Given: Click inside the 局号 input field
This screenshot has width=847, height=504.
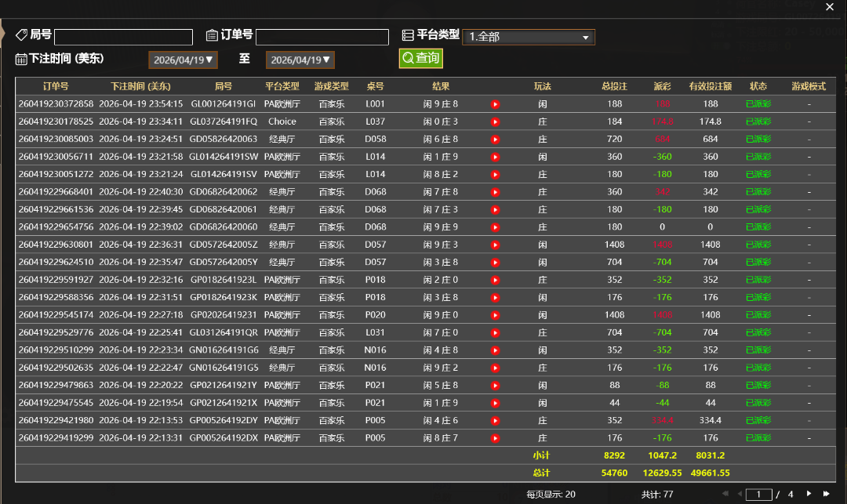Looking at the screenshot, I should click(x=123, y=38).
